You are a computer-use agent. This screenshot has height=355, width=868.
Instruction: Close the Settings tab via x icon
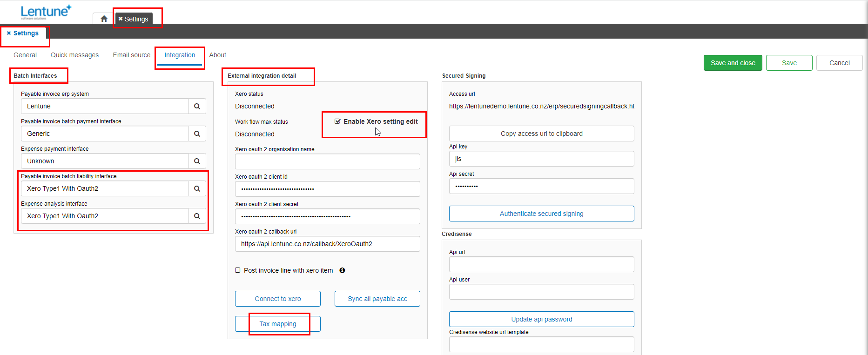pos(121,19)
